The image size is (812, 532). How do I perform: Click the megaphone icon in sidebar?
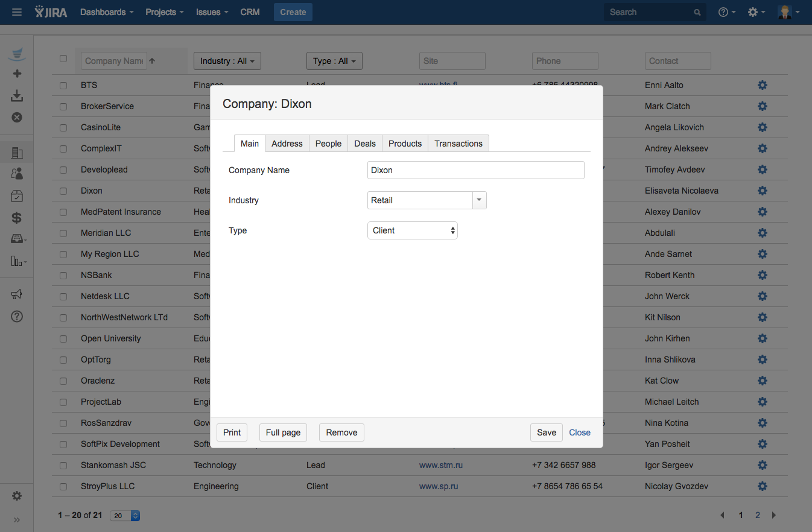pyautogui.click(x=17, y=294)
